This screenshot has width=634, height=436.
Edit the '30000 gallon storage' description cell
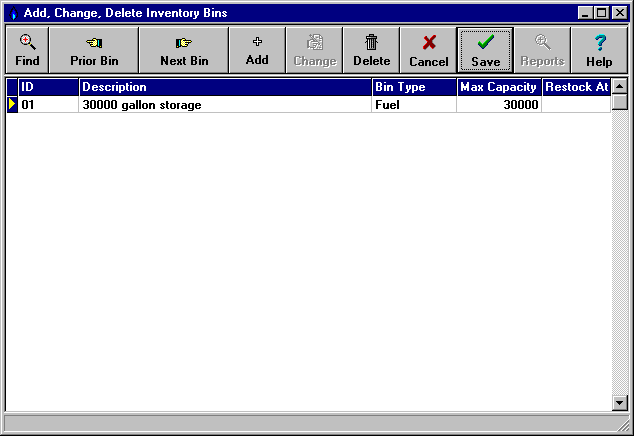point(225,104)
